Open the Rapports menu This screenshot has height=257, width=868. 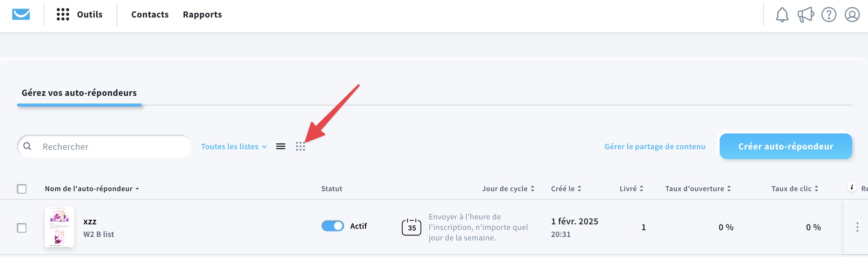click(x=202, y=15)
